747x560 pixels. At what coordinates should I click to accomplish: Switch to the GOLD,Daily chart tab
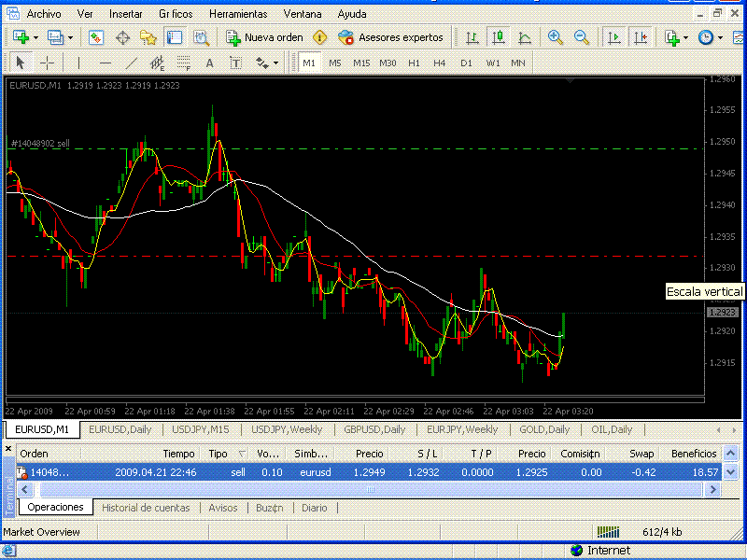click(544, 429)
